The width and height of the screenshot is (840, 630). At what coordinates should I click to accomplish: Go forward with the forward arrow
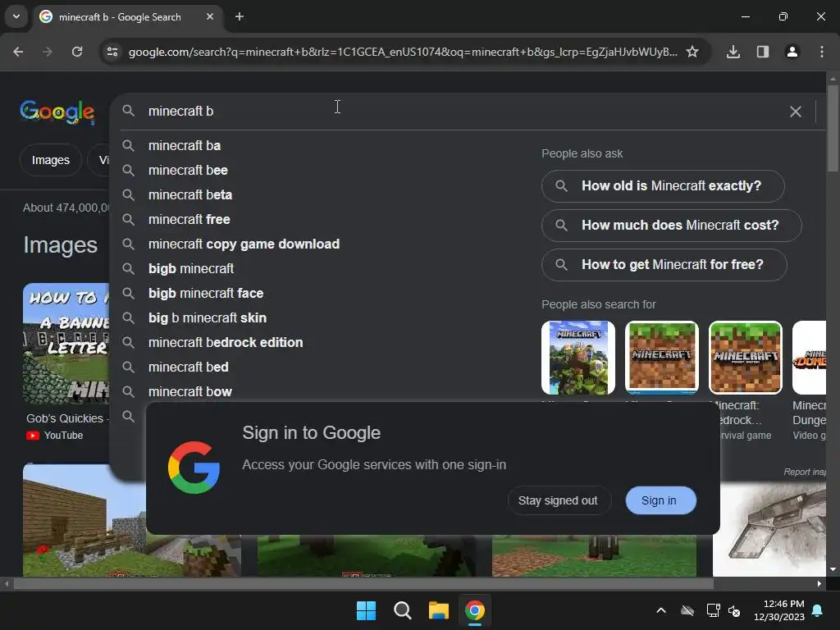[x=48, y=52]
